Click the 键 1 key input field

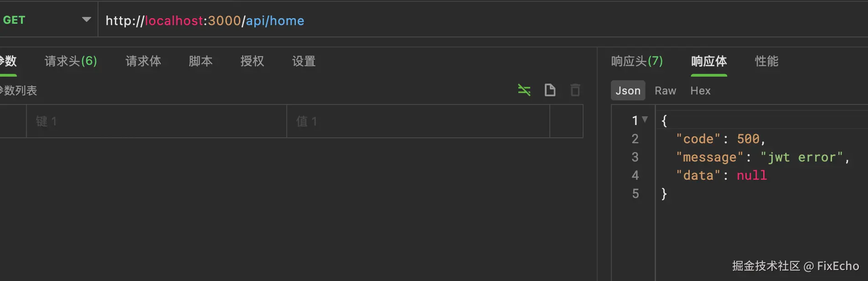click(x=155, y=121)
